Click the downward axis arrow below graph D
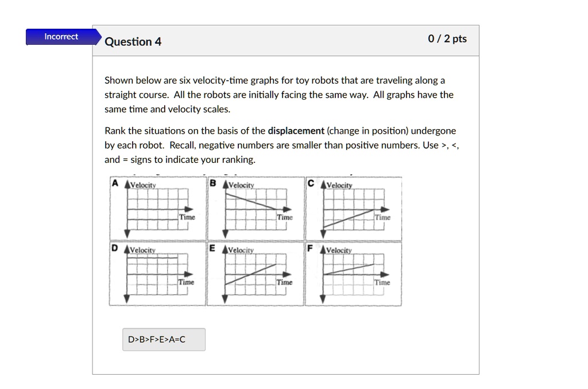 [126, 299]
